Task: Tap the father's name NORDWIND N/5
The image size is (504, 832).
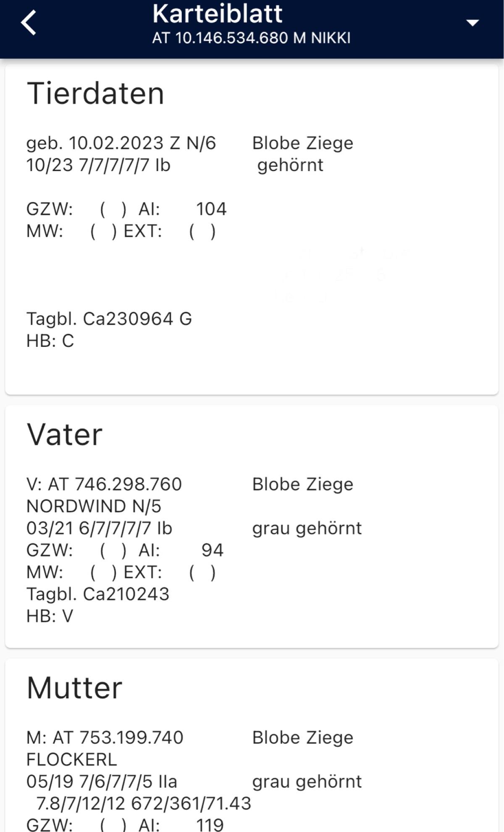Action: [94, 506]
